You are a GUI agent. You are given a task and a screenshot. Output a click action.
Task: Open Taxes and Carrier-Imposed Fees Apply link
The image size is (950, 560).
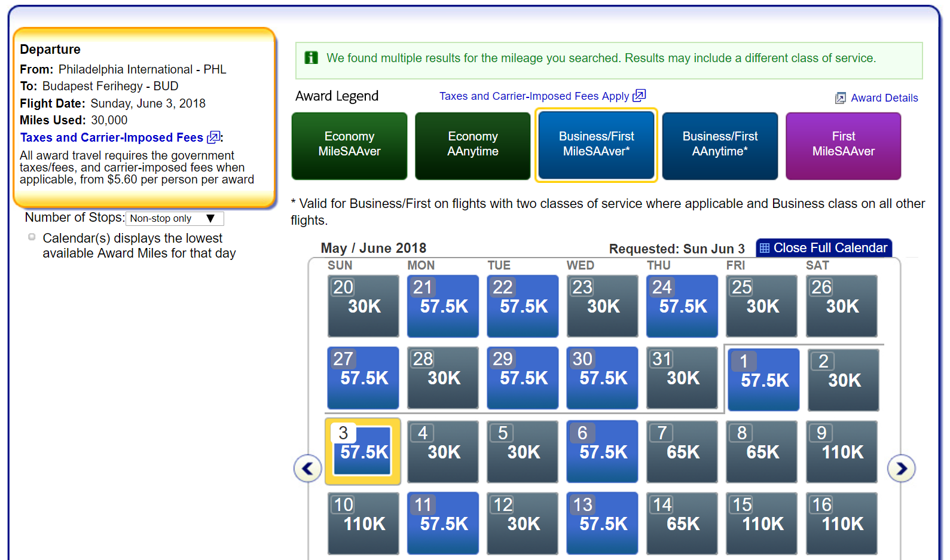pyautogui.click(x=534, y=96)
